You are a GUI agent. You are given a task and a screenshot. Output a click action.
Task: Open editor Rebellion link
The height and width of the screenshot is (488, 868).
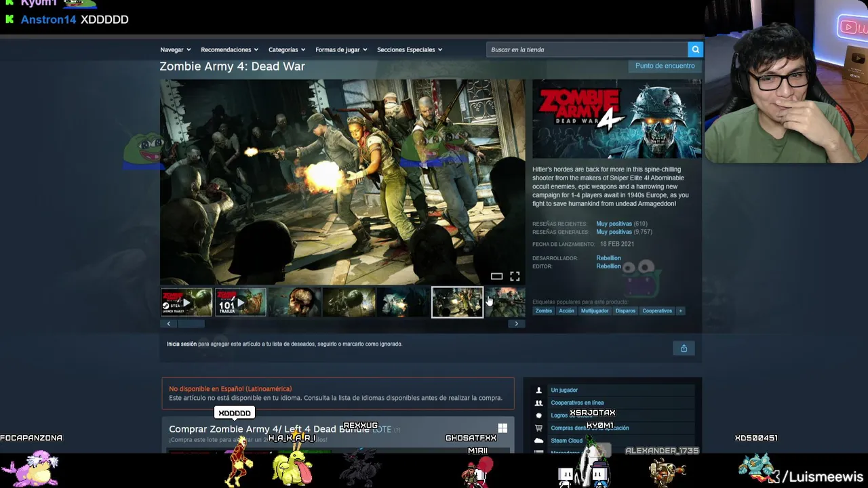(608, 266)
